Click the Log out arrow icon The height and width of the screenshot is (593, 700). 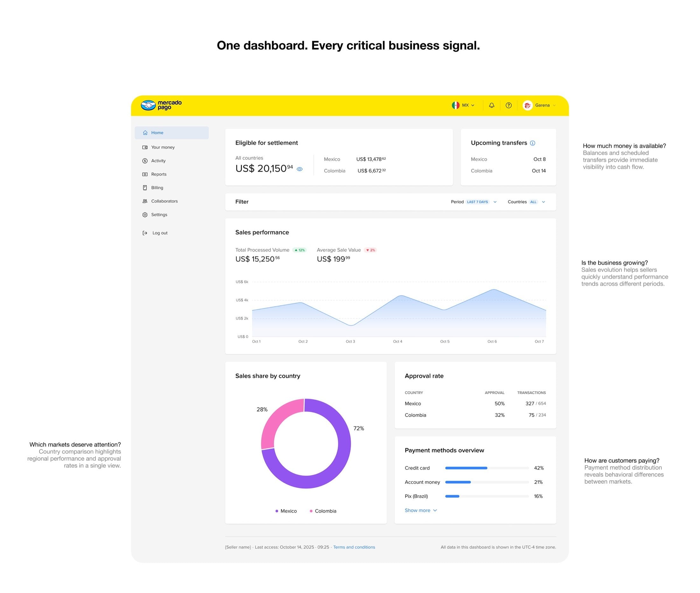[145, 233]
